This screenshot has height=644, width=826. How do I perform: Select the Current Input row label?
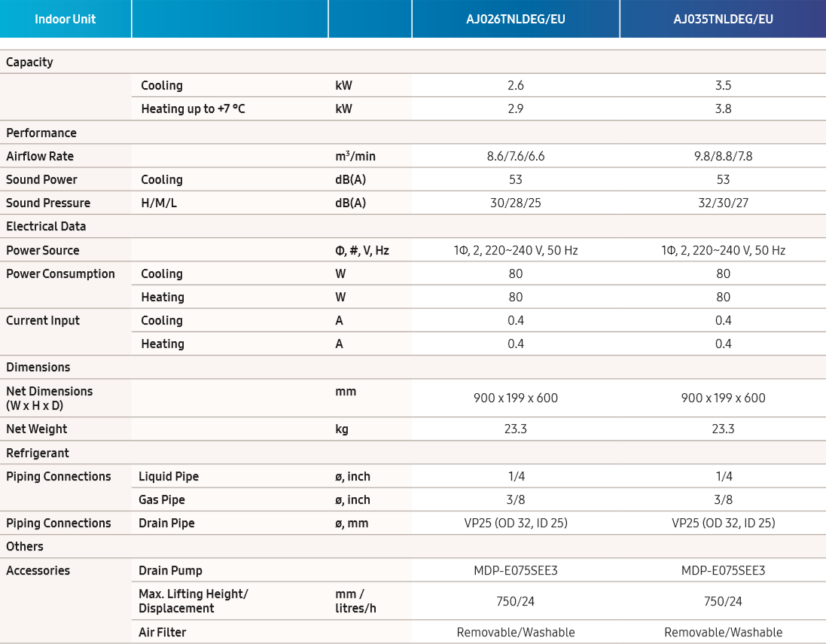(43, 320)
